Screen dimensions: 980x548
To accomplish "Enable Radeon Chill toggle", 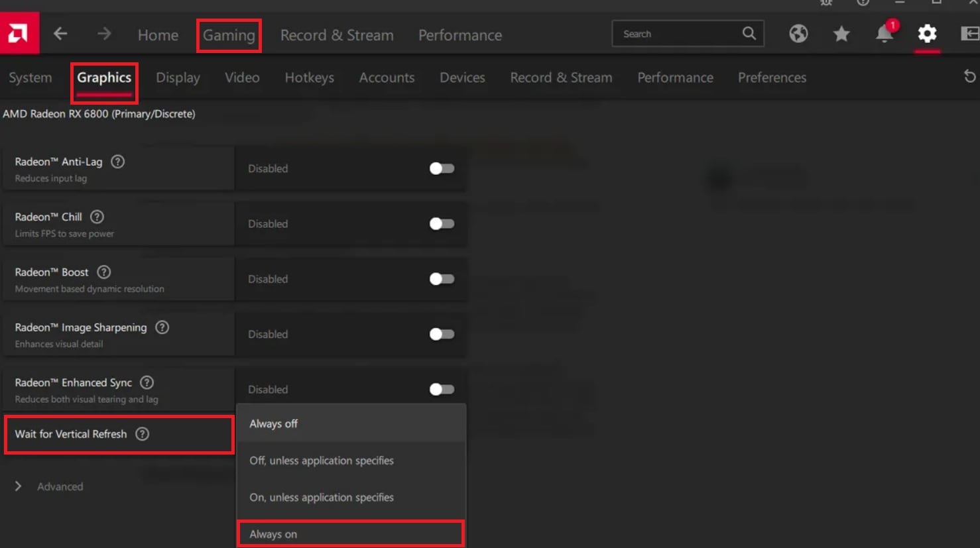I will (x=442, y=224).
